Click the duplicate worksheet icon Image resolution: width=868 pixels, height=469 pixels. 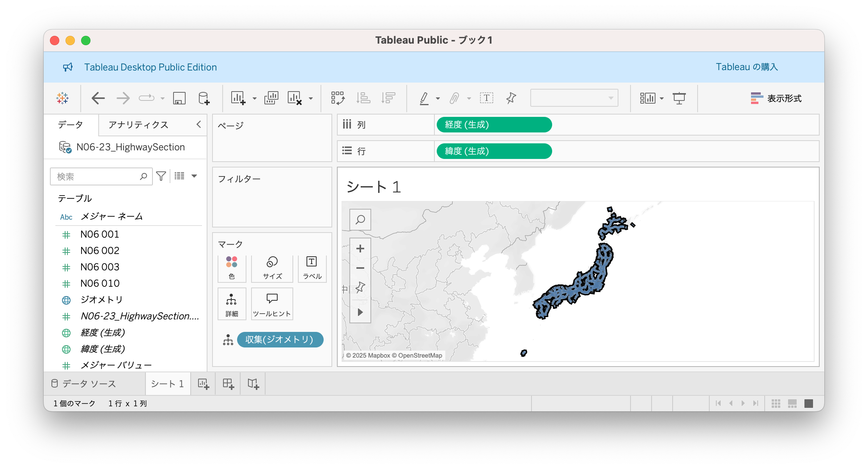tap(271, 98)
